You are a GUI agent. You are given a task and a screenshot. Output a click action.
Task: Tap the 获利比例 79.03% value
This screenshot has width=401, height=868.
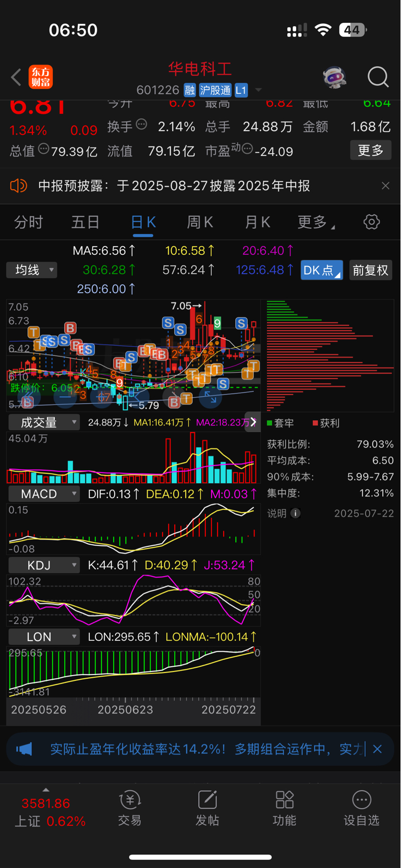click(x=375, y=444)
